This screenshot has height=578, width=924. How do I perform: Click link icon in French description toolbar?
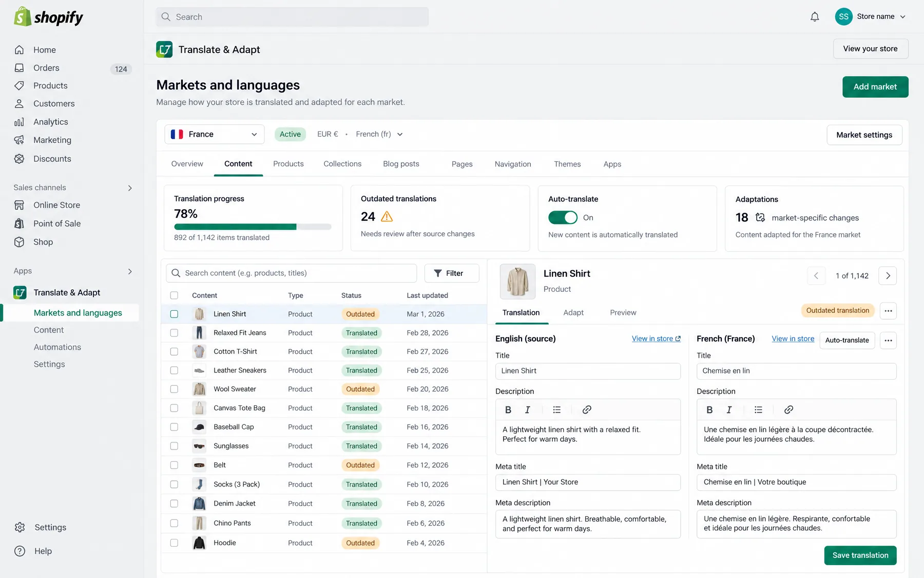coord(789,409)
